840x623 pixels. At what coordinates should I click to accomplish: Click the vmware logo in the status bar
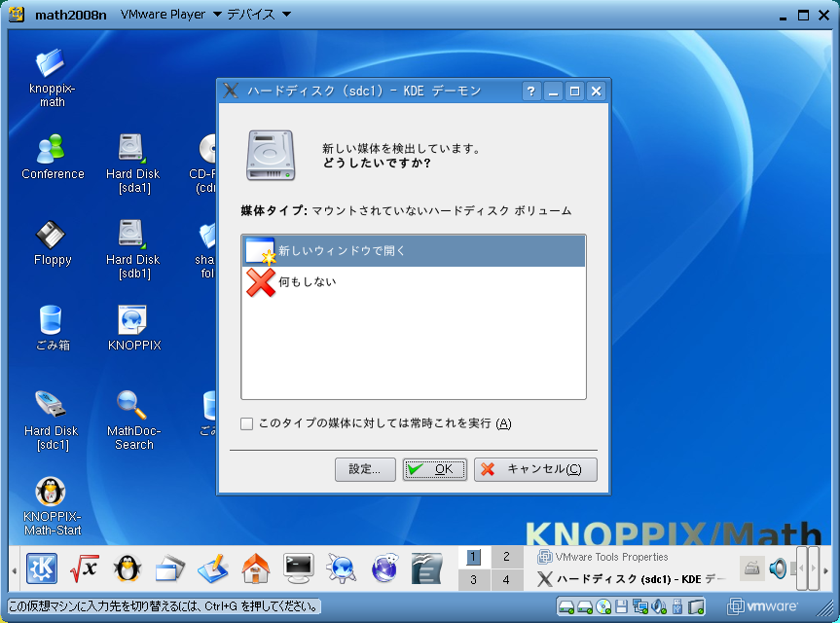pyautogui.click(x=762, y=606)
